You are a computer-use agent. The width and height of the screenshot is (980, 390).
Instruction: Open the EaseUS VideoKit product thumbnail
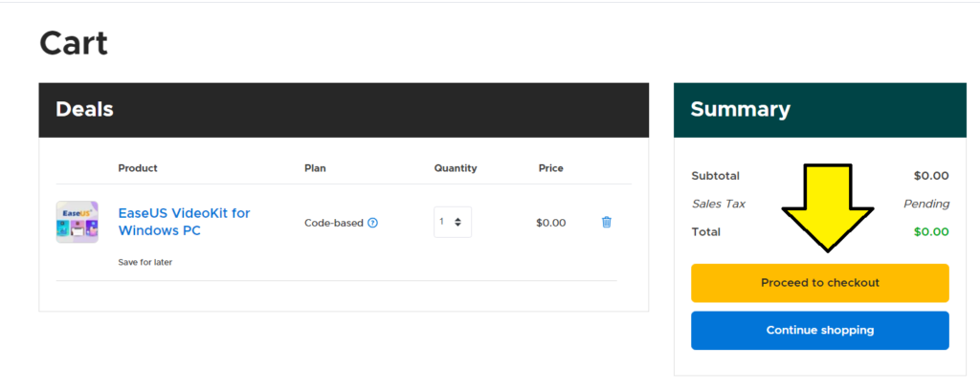coord(77,222)
